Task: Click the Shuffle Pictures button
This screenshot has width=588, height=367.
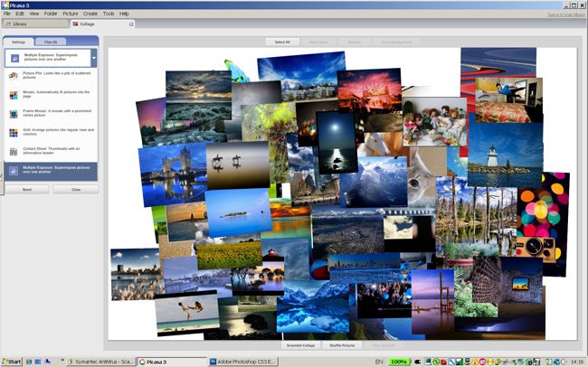Action: point(342,345)
